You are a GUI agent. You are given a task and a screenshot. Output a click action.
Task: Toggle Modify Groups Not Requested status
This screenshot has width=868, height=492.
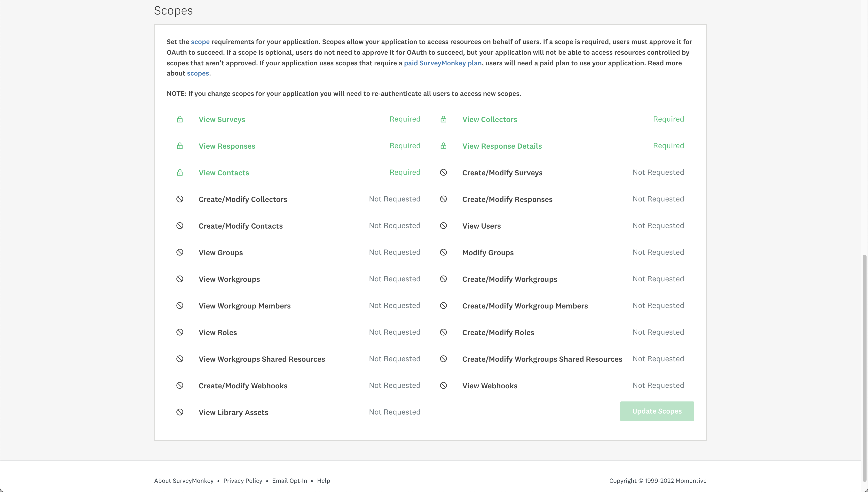[658, 252]
